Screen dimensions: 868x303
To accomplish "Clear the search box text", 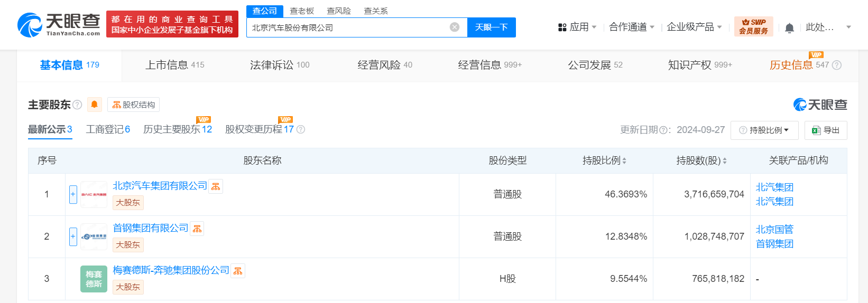I will (454, 27).
